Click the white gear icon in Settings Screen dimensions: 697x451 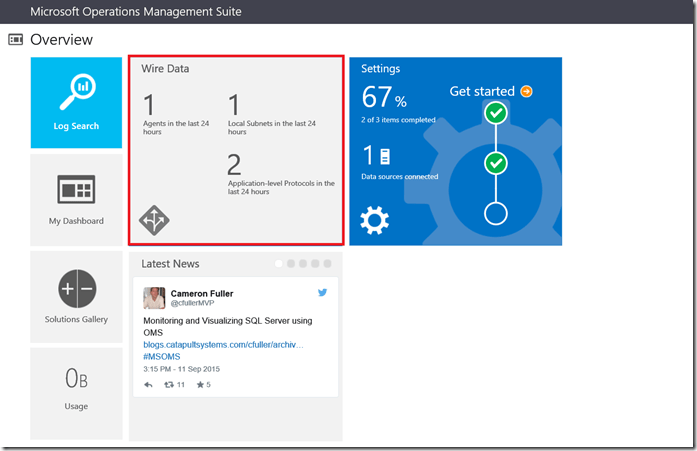pyautogui.click(x=374, y=220)
